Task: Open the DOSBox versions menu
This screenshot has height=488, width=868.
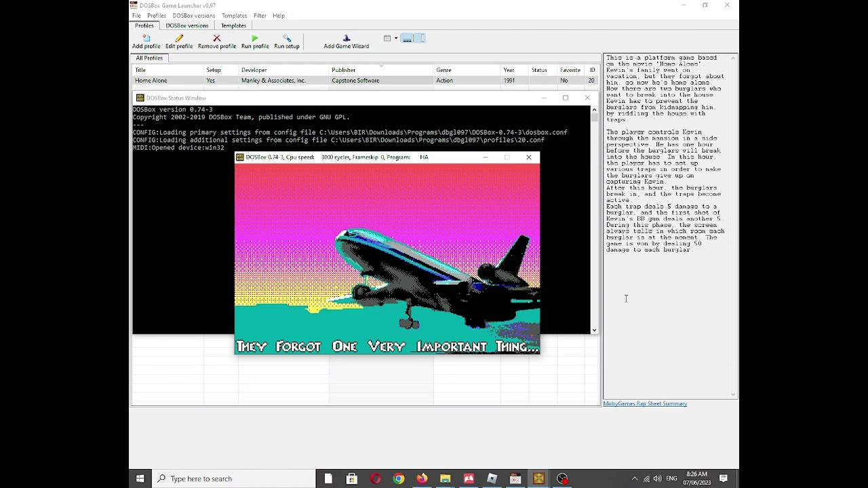Action: pyautogui.click(x=194, y=16)
